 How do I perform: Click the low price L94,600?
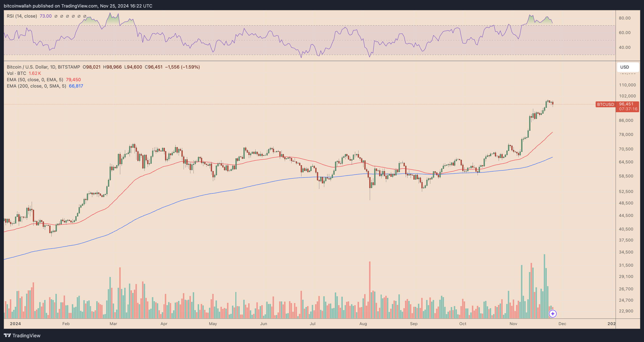point(133,67)
